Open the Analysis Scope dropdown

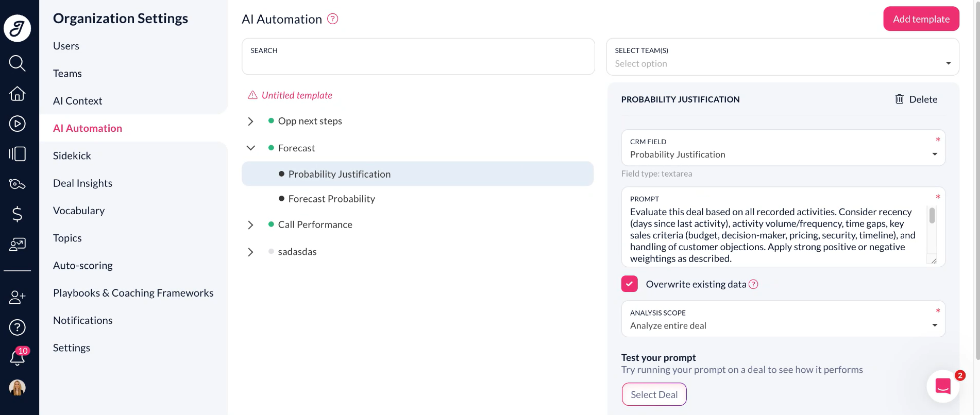point(783,319)
